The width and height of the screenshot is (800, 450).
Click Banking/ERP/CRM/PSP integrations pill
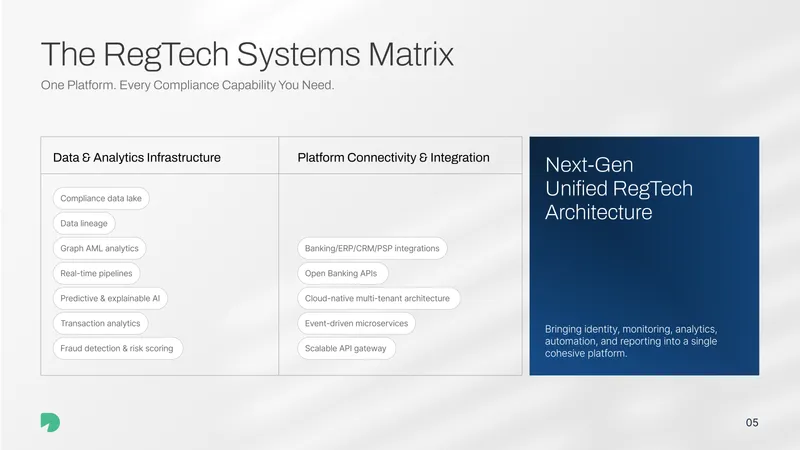372,248
